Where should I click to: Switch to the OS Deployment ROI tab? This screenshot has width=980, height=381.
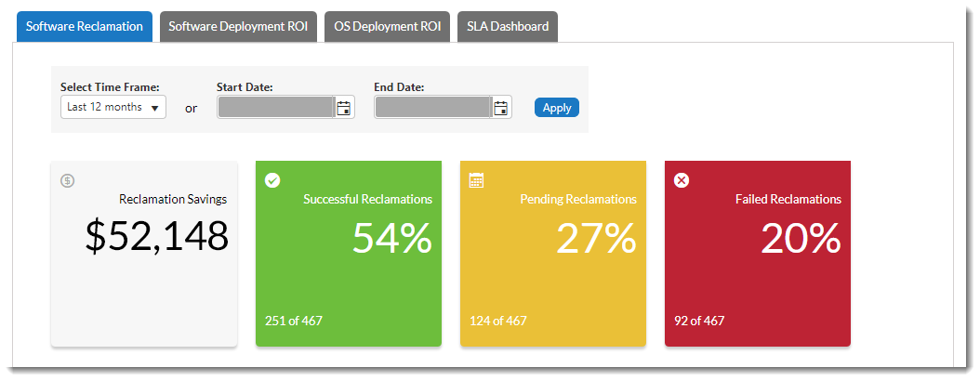point(388,26)
